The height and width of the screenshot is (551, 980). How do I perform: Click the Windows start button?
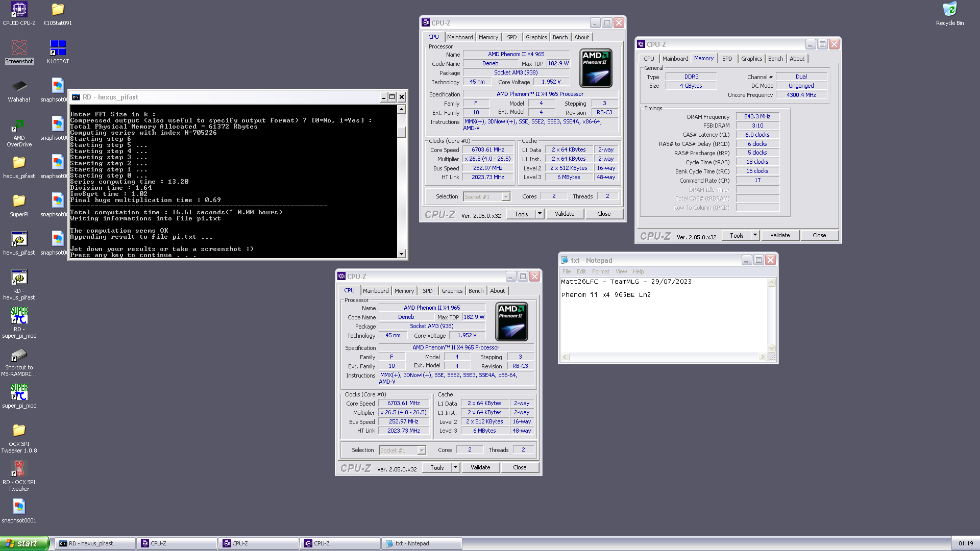[24, 543]
